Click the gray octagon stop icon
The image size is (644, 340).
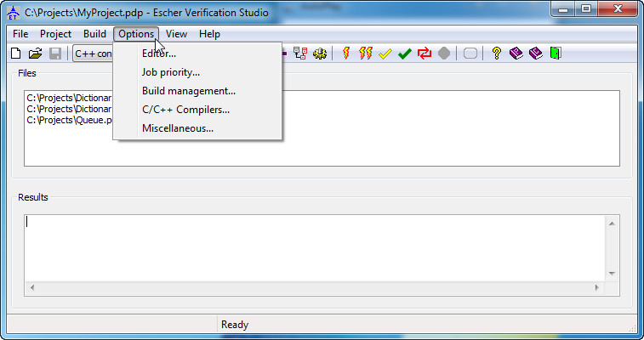(x=444, y=54)
